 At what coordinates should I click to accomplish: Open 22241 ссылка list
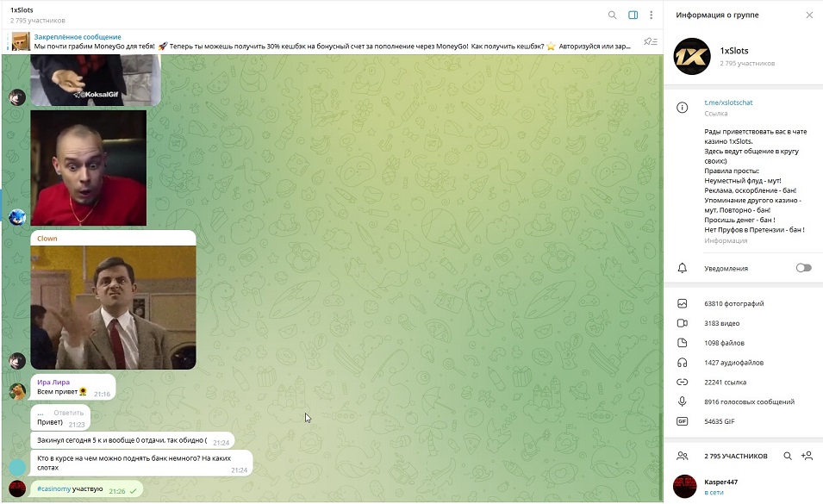click(726, 383)
